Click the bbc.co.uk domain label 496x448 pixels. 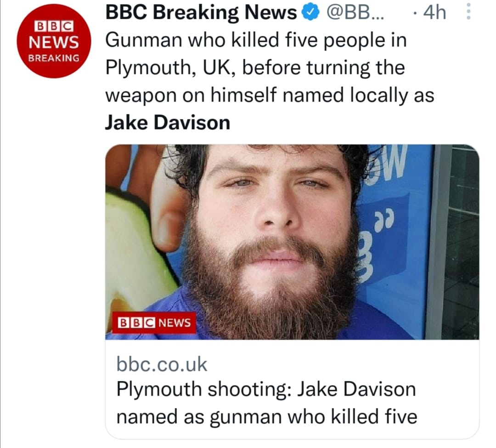pyautogui.click(x=162, y=365)
